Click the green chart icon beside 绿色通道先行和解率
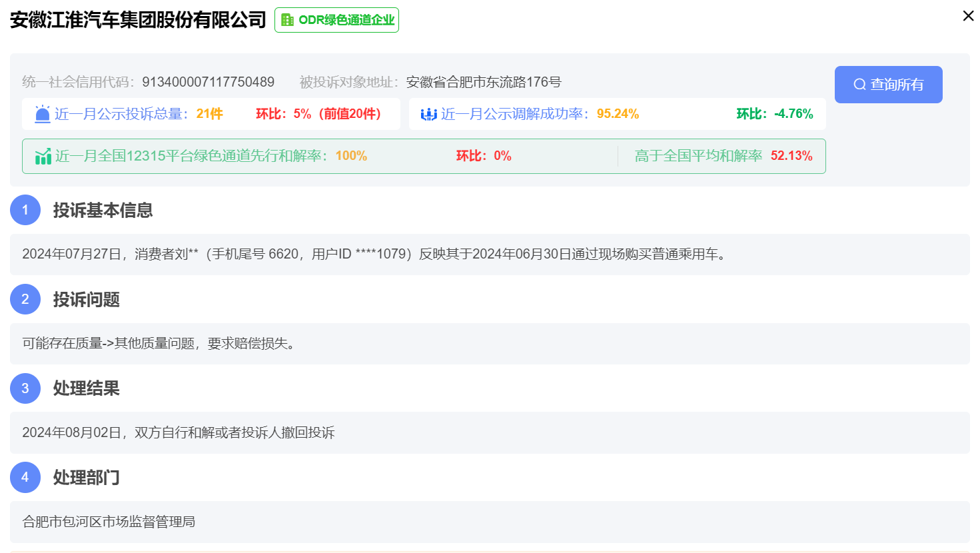The image size is (980, 553). [x=43, y=156]
